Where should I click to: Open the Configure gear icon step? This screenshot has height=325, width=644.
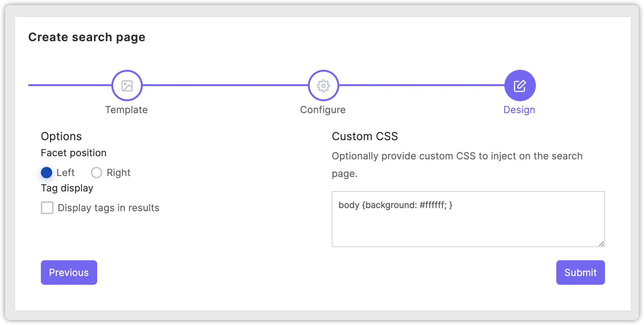pos(323,85)
